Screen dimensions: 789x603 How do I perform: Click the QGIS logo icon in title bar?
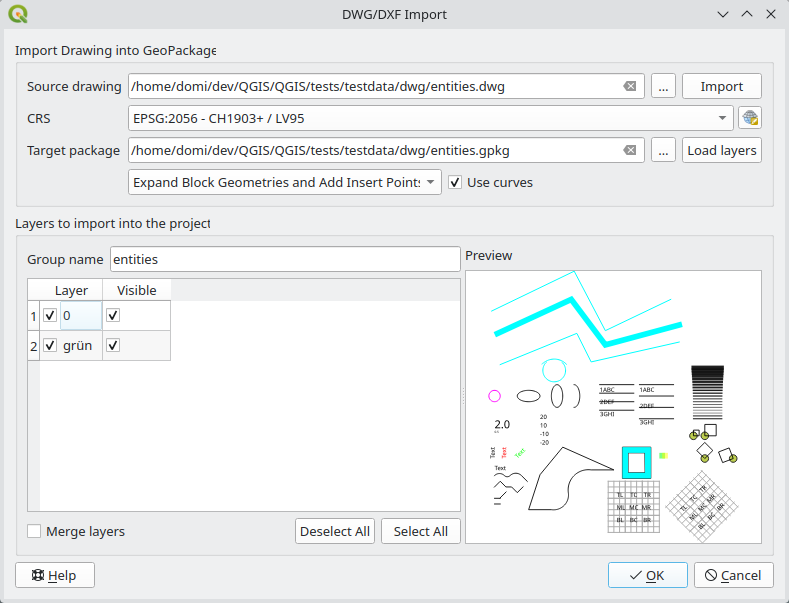click(x=16, y=14)
